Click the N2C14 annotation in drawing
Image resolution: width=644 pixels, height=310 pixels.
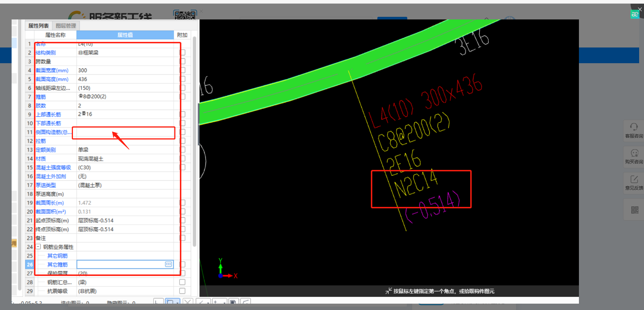tap(416, 183)
